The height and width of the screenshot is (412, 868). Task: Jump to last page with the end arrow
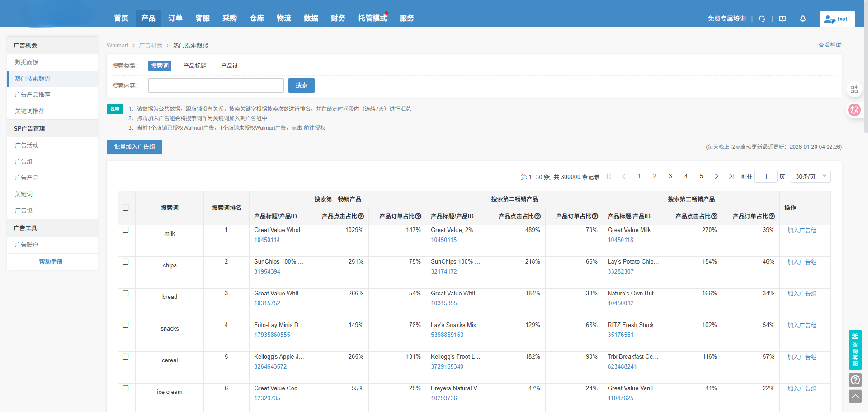(731, 176)
